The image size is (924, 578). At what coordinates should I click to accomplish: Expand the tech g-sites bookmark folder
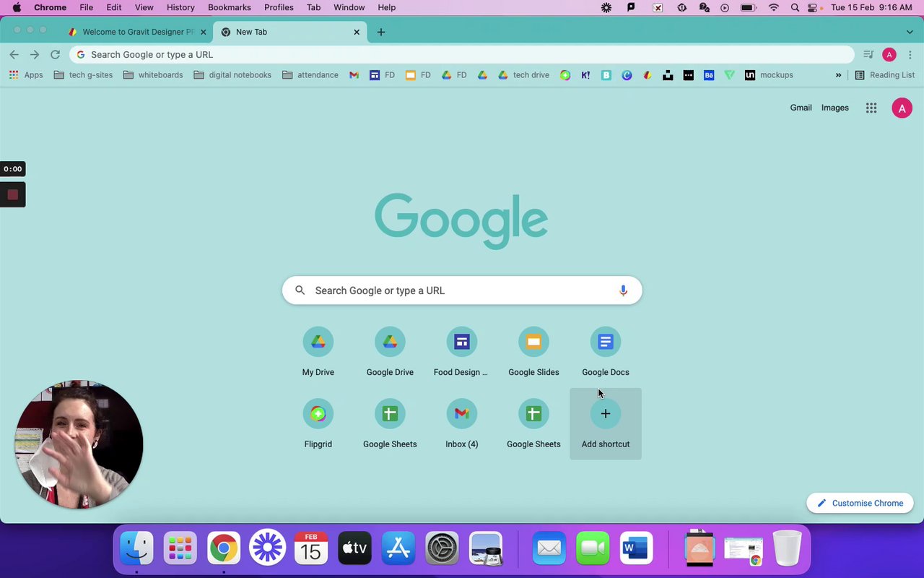[83, 75]
